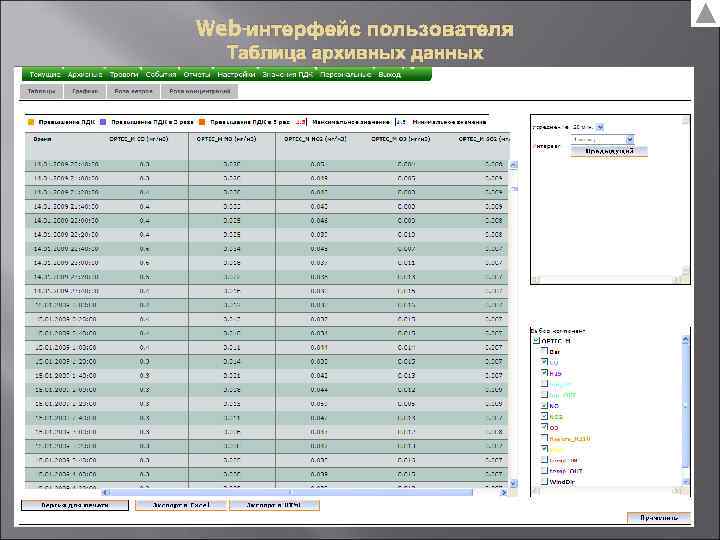This screenshot has height=540, width=720.
Task: Click the purple ПДК в 3 раза legend swatch
Action: tap(103, 122)
